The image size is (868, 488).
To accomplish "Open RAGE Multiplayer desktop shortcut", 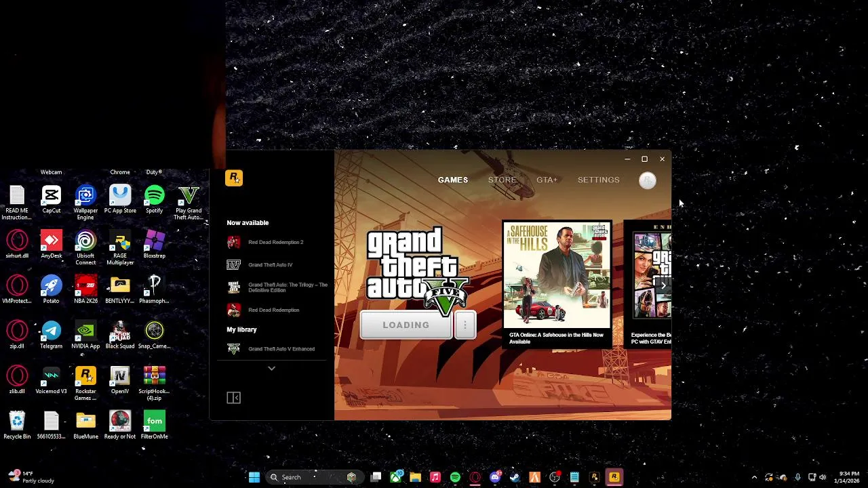I will tap(120, 247).
